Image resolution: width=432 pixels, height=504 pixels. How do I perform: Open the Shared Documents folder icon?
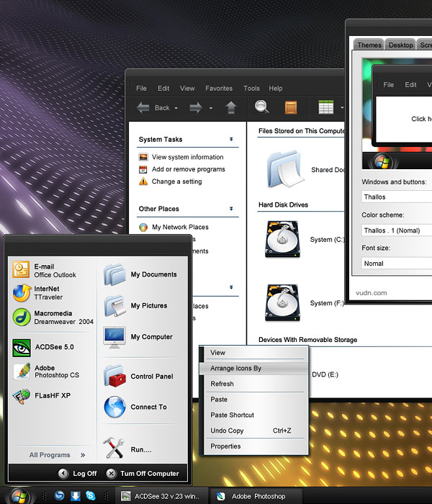point(285,168)
